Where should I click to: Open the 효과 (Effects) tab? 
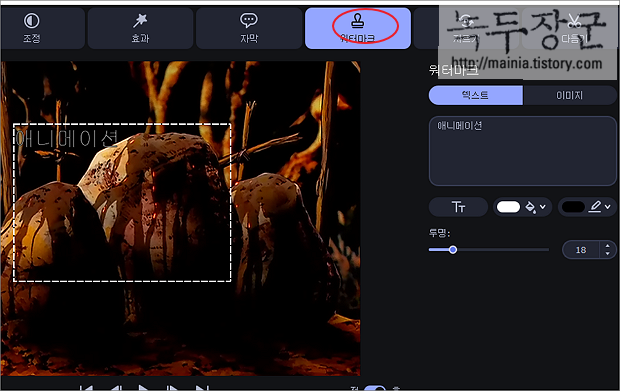click(x=140, y=28)
